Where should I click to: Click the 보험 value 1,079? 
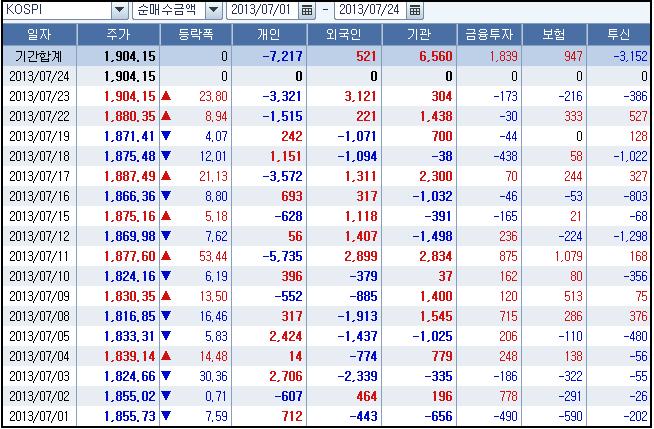(x=568, y=256)
